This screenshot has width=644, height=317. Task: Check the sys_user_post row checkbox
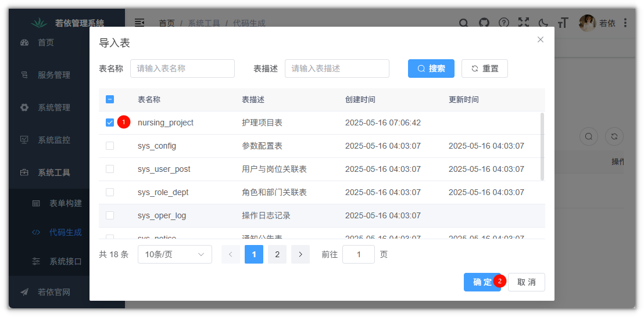tap(110, 169)
